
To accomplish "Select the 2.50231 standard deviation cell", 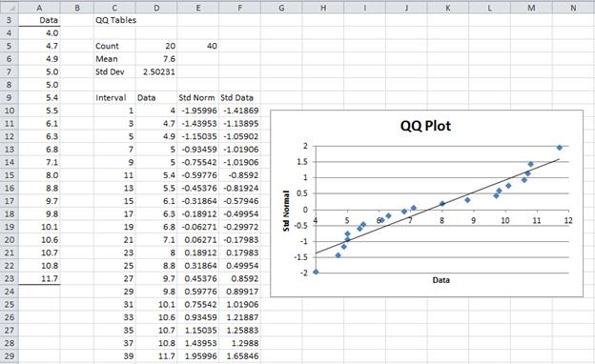I will (x=156, y=71).
